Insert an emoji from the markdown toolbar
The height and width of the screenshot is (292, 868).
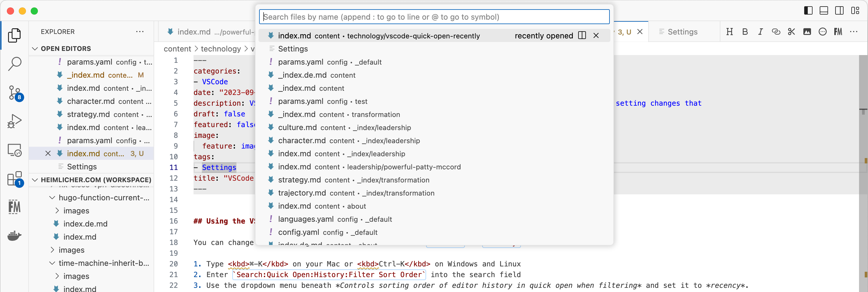tap(822, 32)
